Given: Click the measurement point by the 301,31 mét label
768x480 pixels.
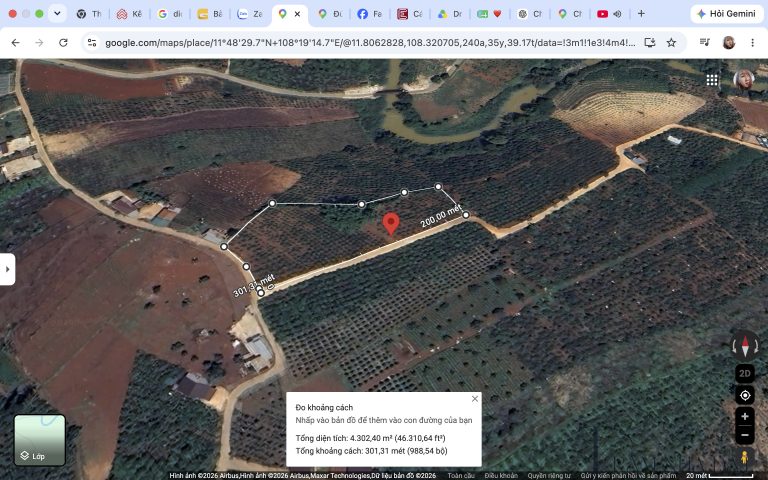Looking at the screenshot, I should (x=261, y=293).
